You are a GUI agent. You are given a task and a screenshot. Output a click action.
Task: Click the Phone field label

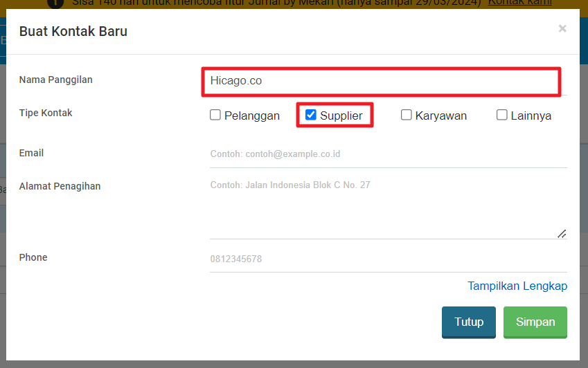coord(33,257)
